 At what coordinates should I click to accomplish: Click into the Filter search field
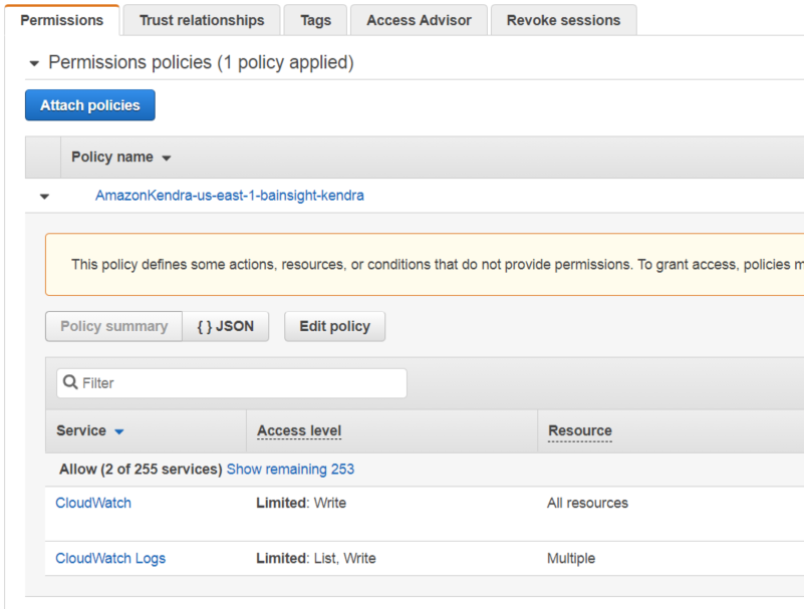pos(240,383)
